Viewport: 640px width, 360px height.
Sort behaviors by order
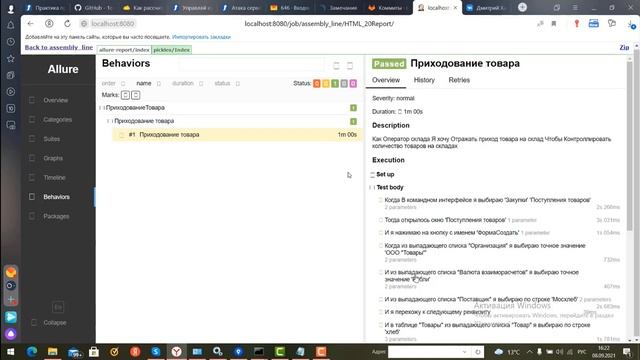pyautogui.click(x=113, y=83)
